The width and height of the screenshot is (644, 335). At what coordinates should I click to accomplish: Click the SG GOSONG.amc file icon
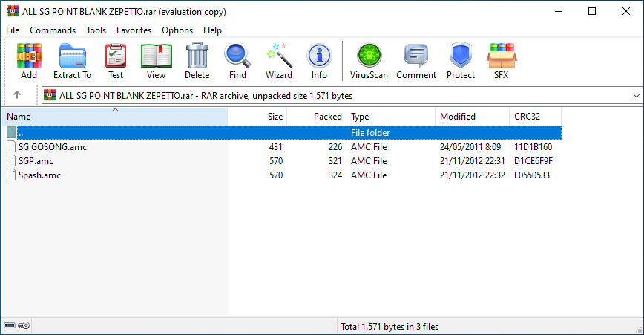(12, 147)
